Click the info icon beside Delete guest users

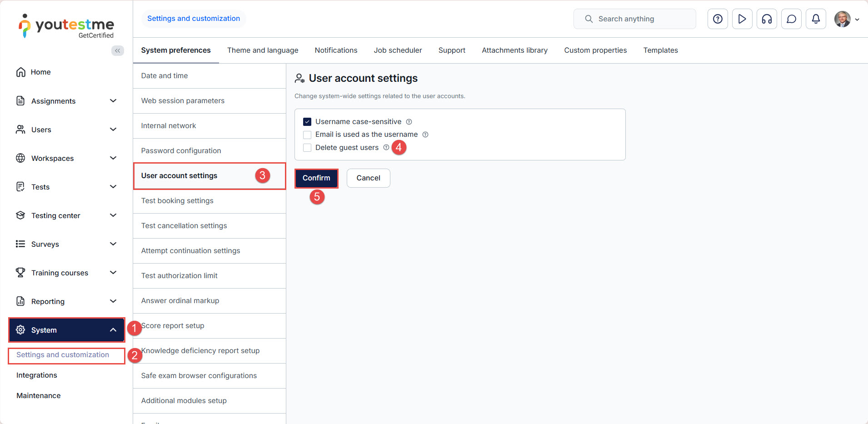click(x=386, y=147)
